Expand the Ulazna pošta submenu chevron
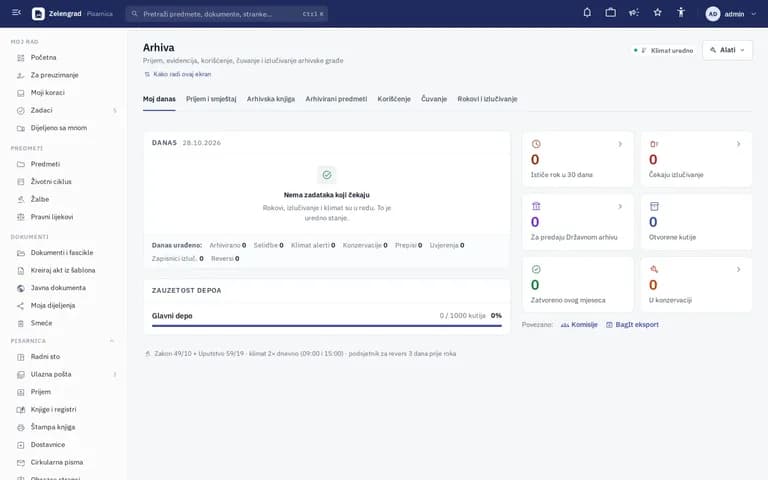The height and width of the screenshot is (480, 768). [115, 375]
